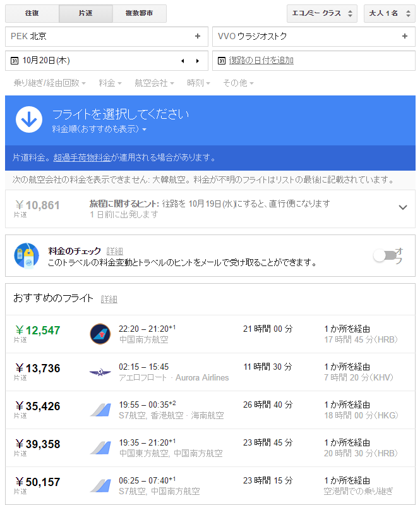
Task: Open 詳細 link beside 料金のチェック
Action: tap(114, 251)
